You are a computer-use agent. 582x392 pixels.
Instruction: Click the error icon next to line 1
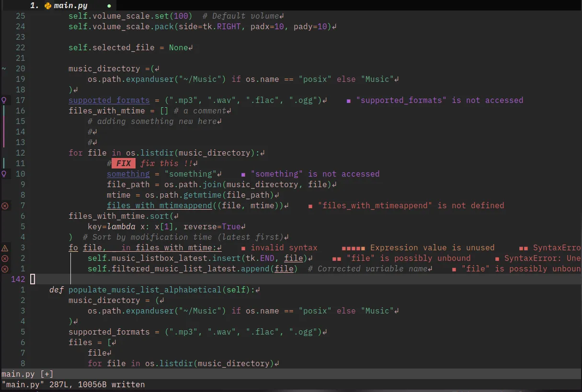(x=5, y=269)
